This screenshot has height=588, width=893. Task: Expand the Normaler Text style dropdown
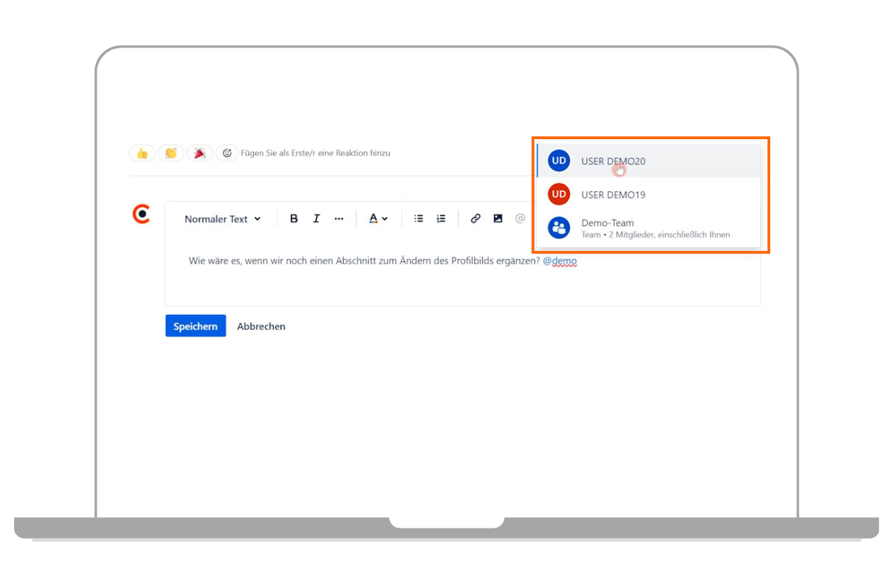coord(223,219)
